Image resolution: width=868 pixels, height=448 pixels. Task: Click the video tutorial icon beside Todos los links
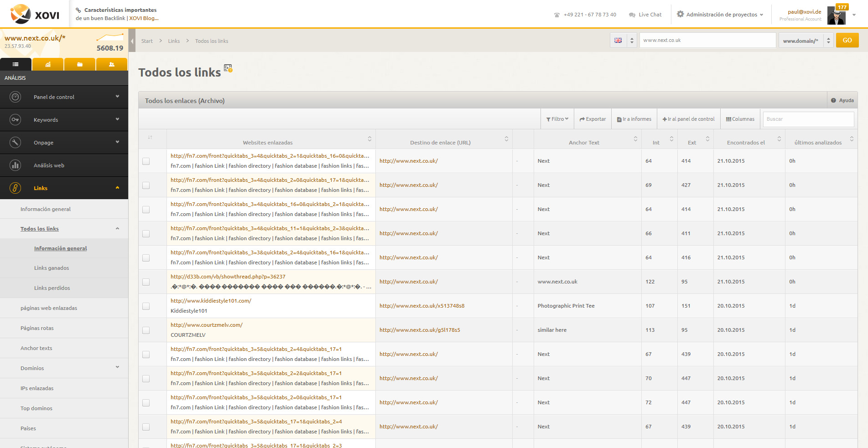(x=228, y=68)
